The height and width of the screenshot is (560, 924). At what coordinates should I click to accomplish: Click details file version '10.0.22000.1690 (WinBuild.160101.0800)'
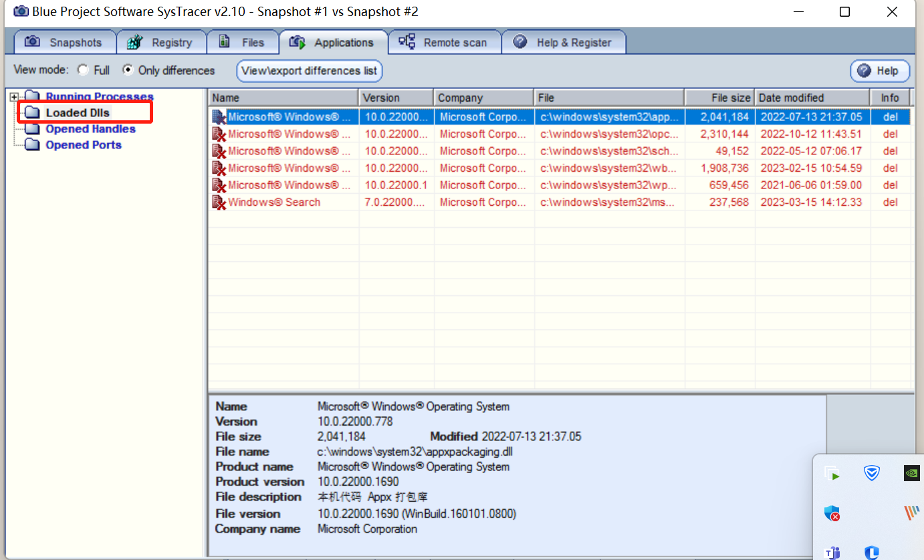417,514
